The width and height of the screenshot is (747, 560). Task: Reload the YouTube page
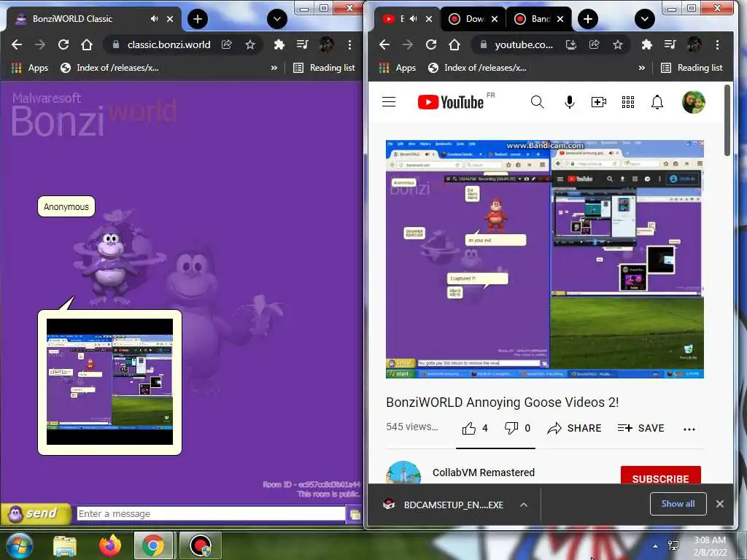(x=431, y=44)
